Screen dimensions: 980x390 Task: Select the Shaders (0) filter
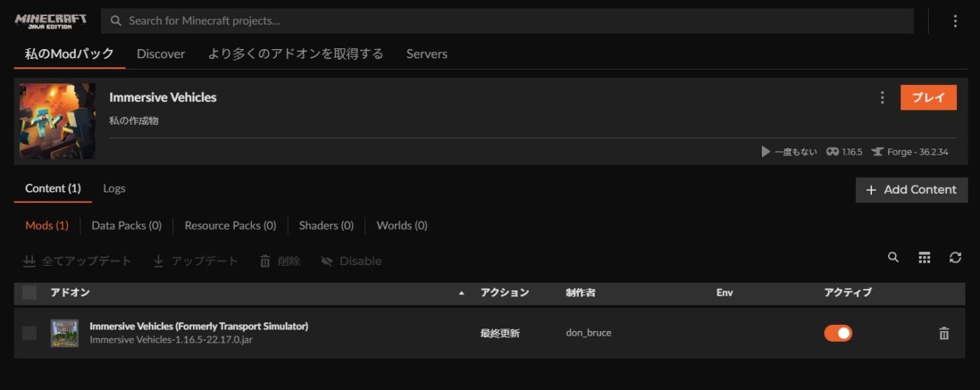point(326,225)
